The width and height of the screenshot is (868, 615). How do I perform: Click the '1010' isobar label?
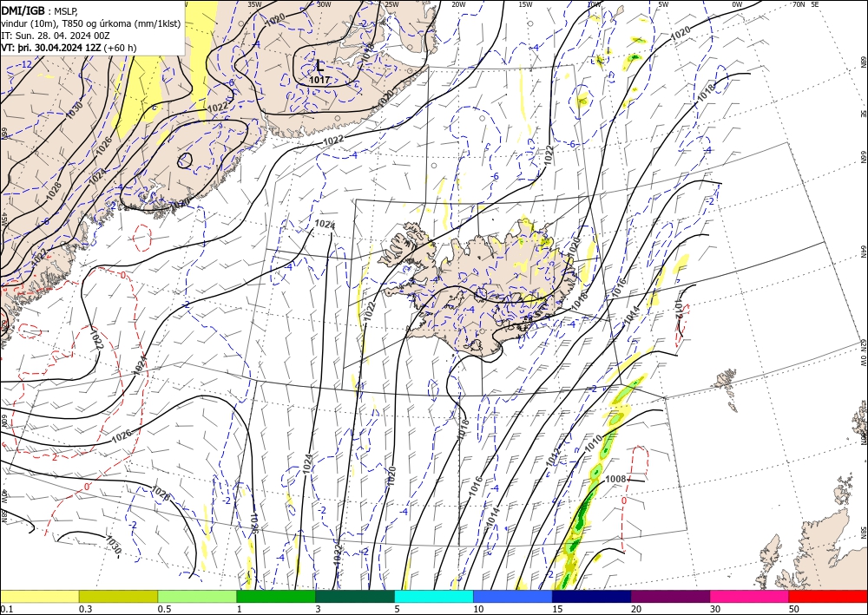tap(594, 442)
